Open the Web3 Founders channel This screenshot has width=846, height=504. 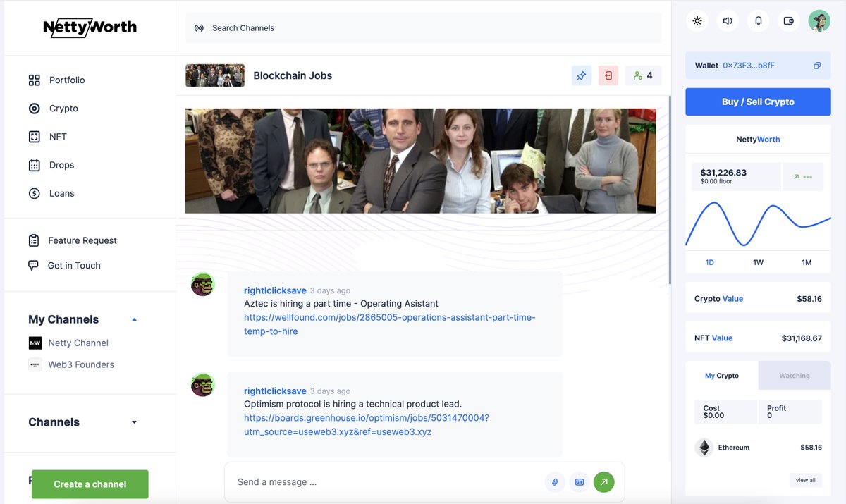click(81, 364)
